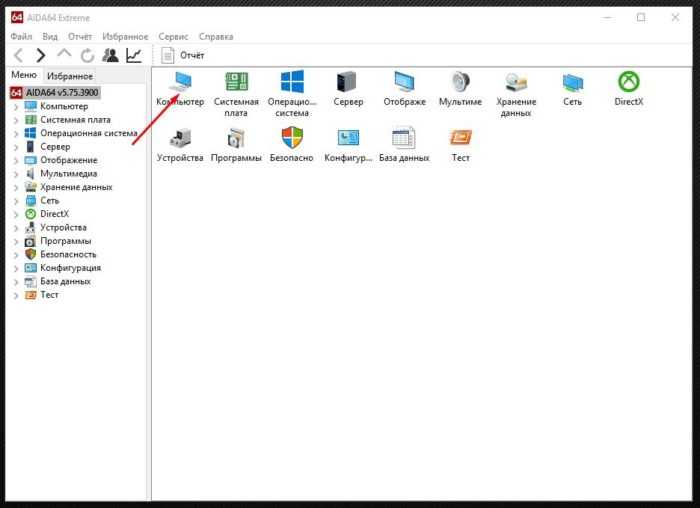
Task: Switch to the Меню tab
Action: point(24,75)
